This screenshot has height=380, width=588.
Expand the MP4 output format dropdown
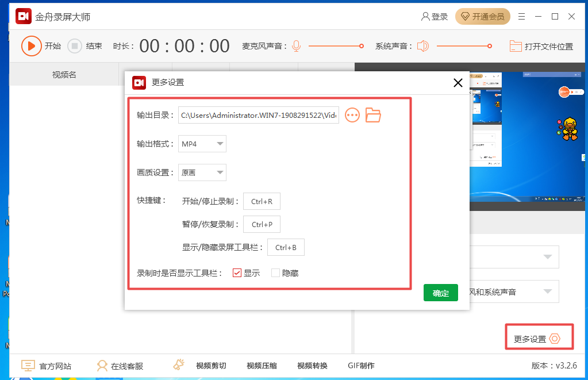(x=220, y=144)
